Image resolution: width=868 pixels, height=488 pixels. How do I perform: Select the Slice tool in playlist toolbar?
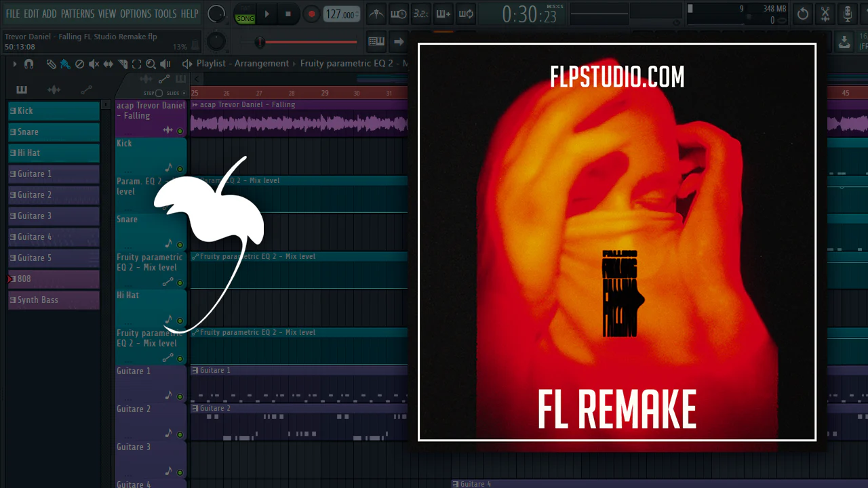122,64
